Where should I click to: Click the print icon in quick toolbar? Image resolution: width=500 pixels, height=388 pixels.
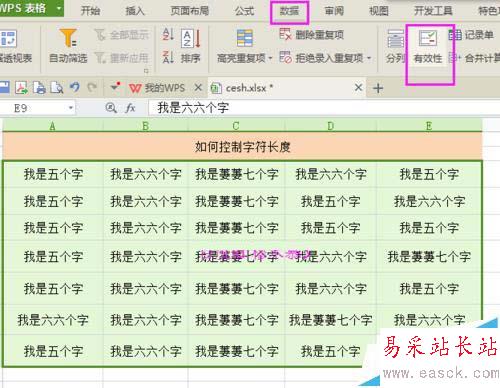click(x=39, y=87)
